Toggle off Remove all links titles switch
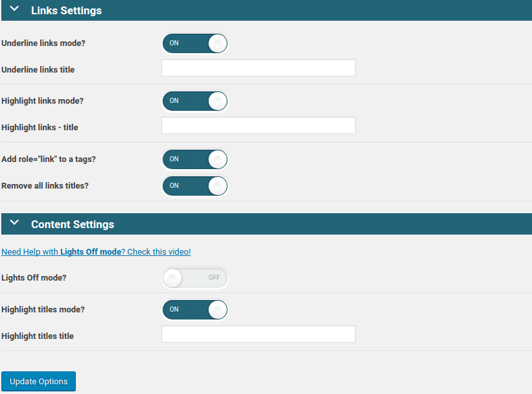 (194, 186)
